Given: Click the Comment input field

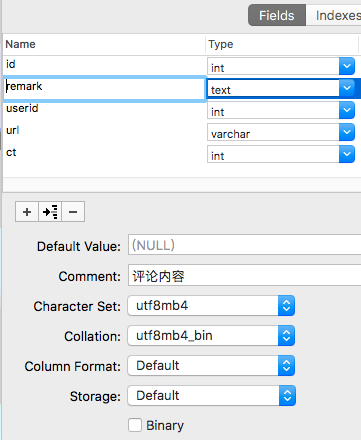Looking at the screenshot, I should 244,275.
